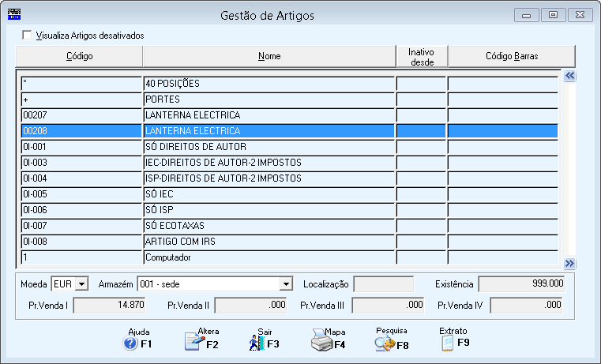Exit using the Sair F3 icon
Image resolution: width=601 pixels, height=364 pixels.
coord(257,343)
